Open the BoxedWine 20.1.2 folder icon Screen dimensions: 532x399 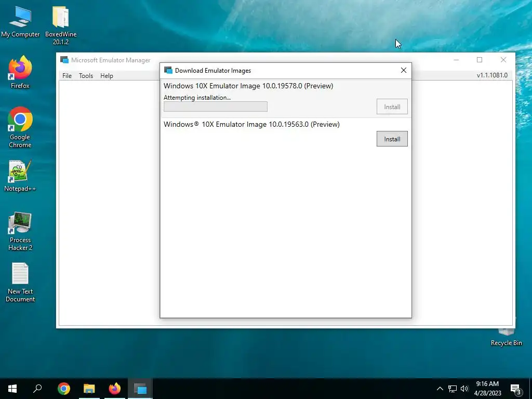pos(61,25)
